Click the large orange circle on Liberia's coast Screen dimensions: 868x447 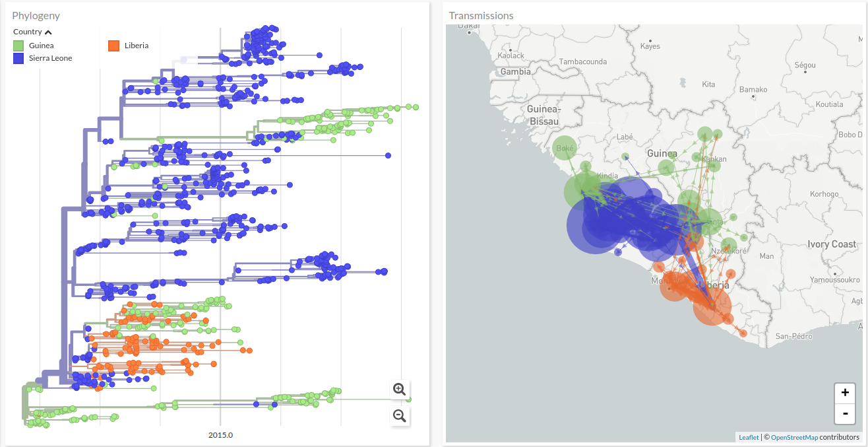(x=712, y=306)
